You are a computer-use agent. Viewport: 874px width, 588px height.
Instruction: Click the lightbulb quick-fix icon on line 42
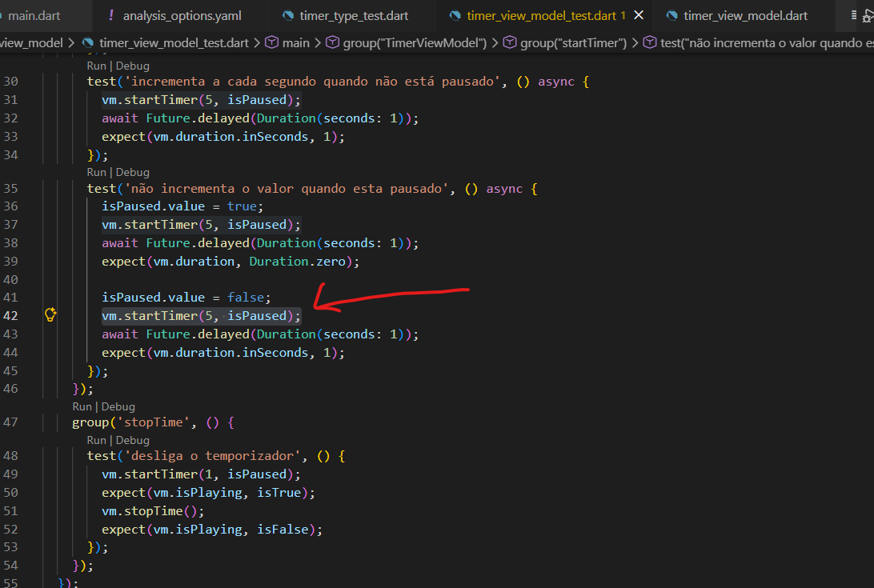tap(50, 315)
